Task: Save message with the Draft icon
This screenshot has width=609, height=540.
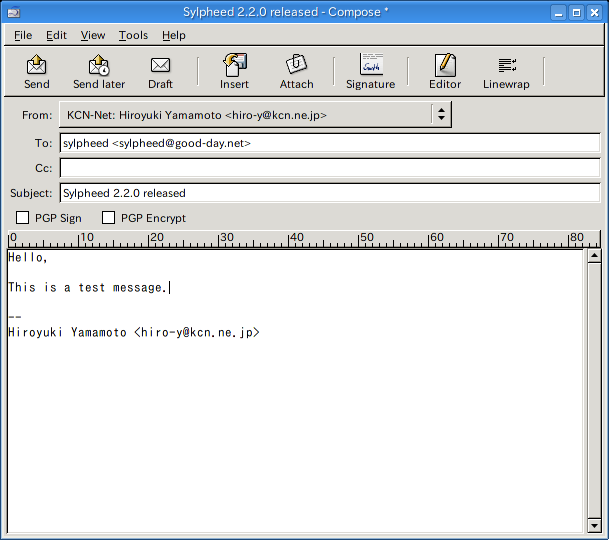Action: point(160,65)
